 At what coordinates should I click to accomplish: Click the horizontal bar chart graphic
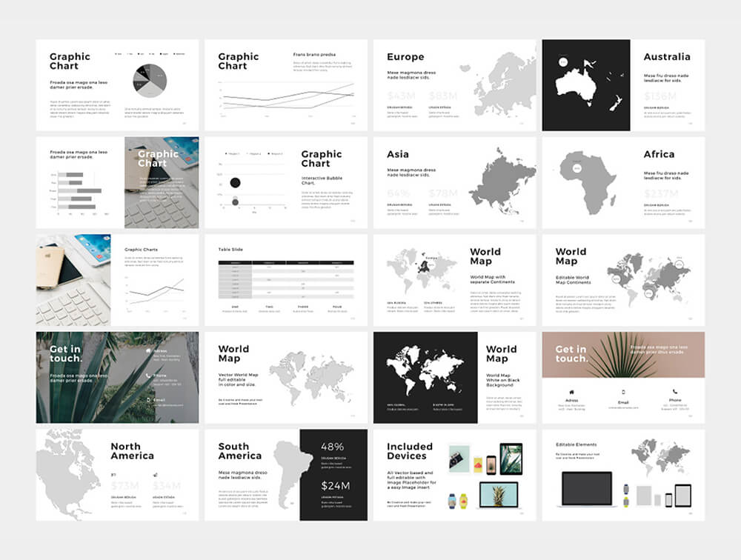tap(80, 190)
